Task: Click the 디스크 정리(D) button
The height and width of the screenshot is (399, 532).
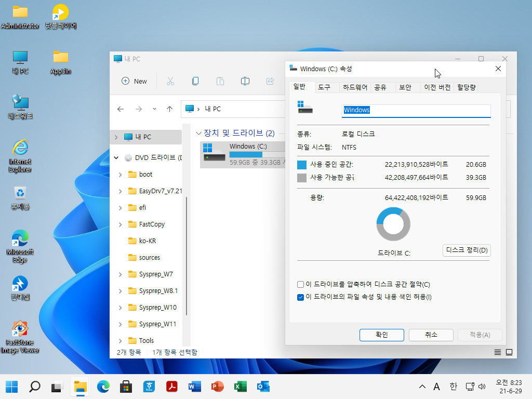Action: pyautogui.click(x=467, y=250)
